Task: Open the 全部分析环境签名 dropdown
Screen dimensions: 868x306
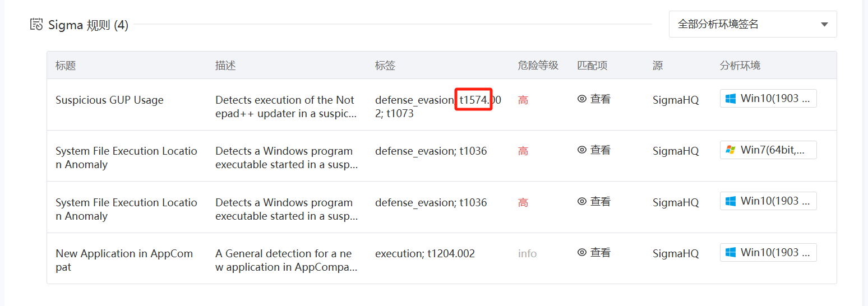Action: click(752, 24)
